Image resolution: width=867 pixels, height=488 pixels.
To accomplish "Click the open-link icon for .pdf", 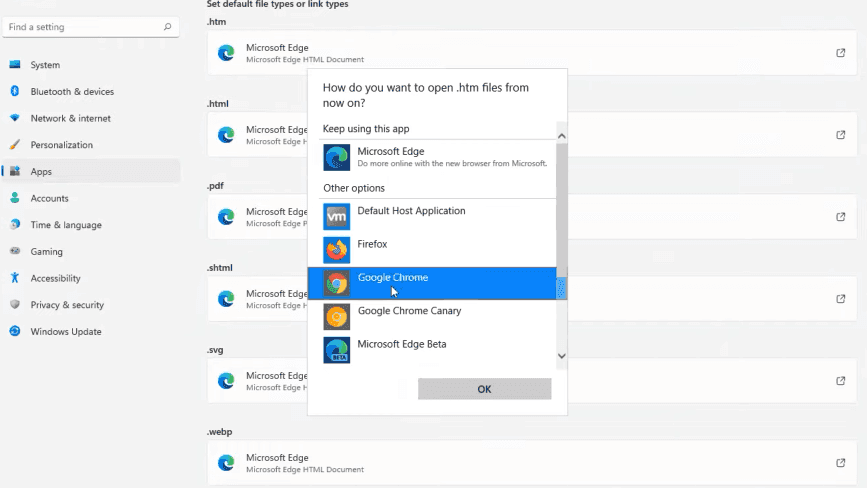I will click(840, 217).
